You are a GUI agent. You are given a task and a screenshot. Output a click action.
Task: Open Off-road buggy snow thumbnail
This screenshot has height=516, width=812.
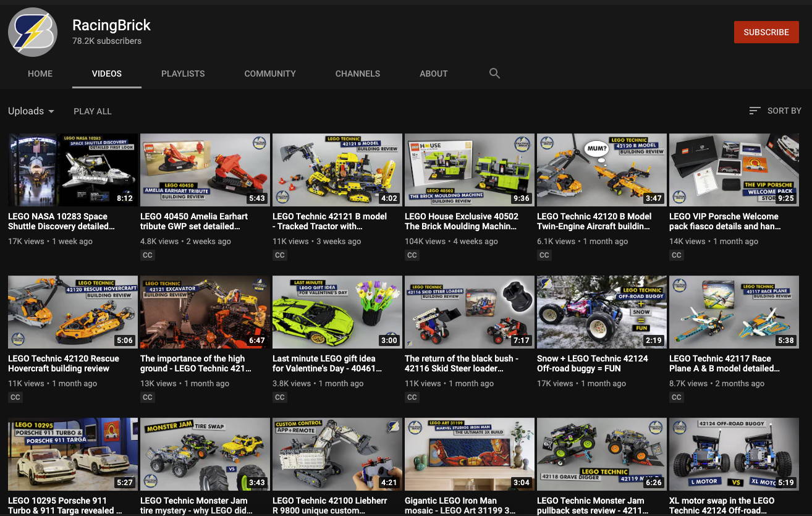pos(602,312)
